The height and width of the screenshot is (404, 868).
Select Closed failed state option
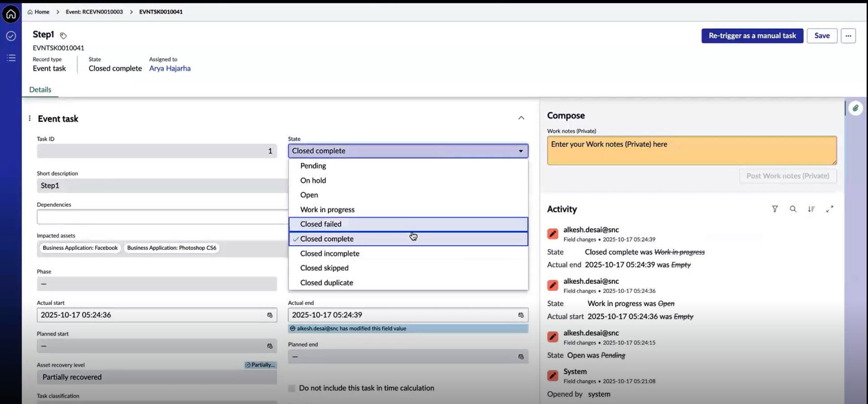pos(408,224)
